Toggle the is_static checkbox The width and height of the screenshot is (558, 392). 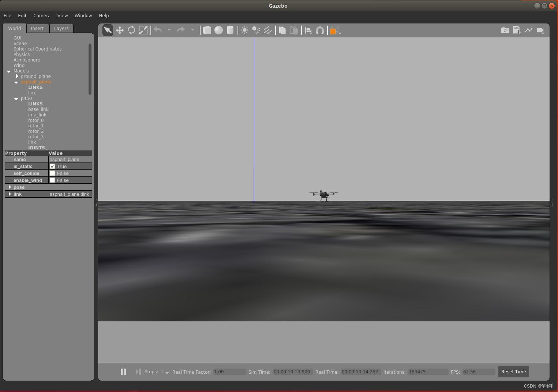tap(52, 166)
